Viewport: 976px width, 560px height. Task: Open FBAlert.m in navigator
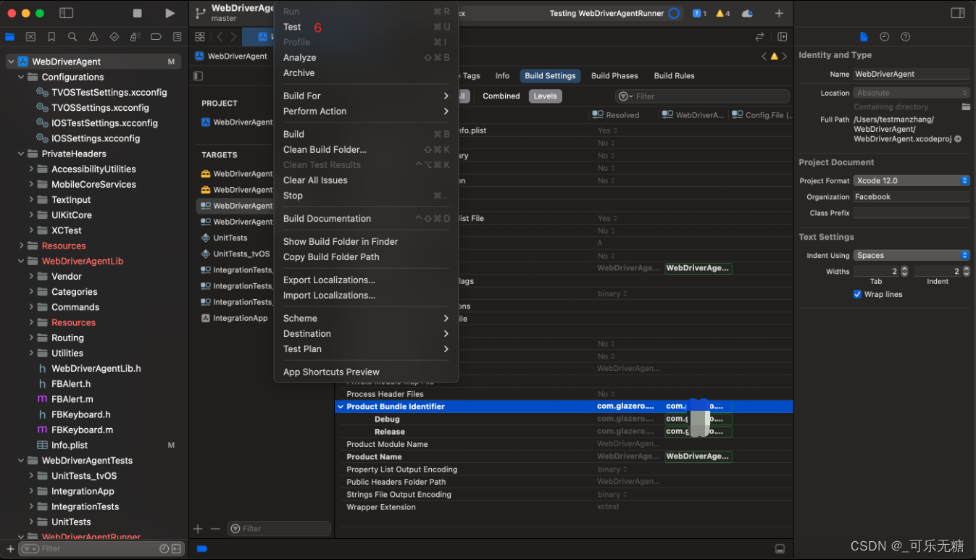(x=72, y=399)
